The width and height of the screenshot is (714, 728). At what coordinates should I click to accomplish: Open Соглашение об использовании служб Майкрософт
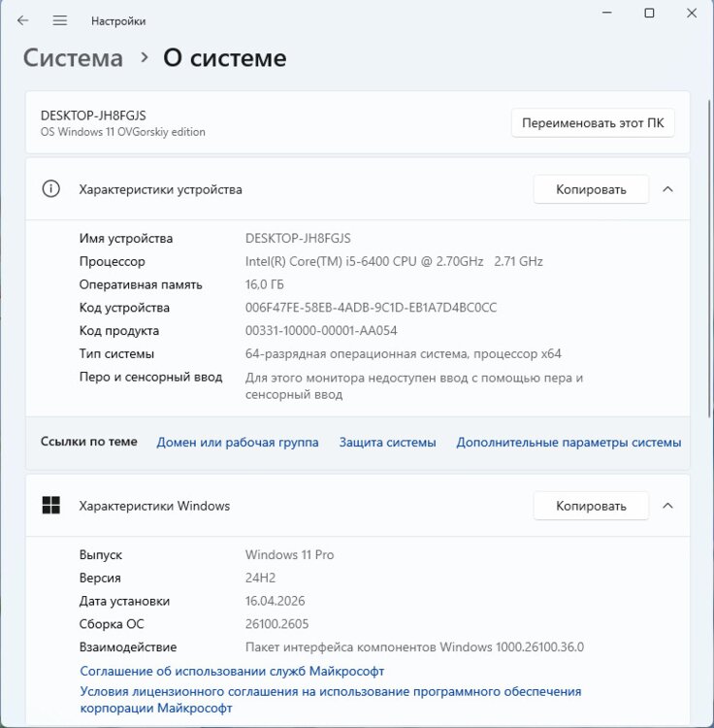pyautogui.click(x=232, y=671)
